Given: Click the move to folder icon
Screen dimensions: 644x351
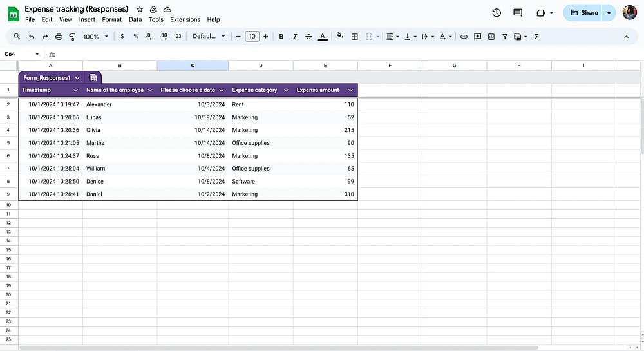Looking at the screenshot, I should 153,9.
